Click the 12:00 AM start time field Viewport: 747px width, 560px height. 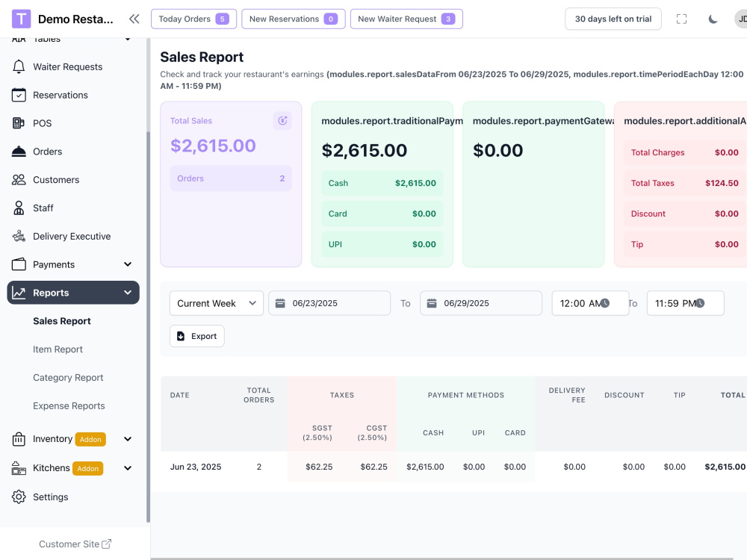coord(590,303)
